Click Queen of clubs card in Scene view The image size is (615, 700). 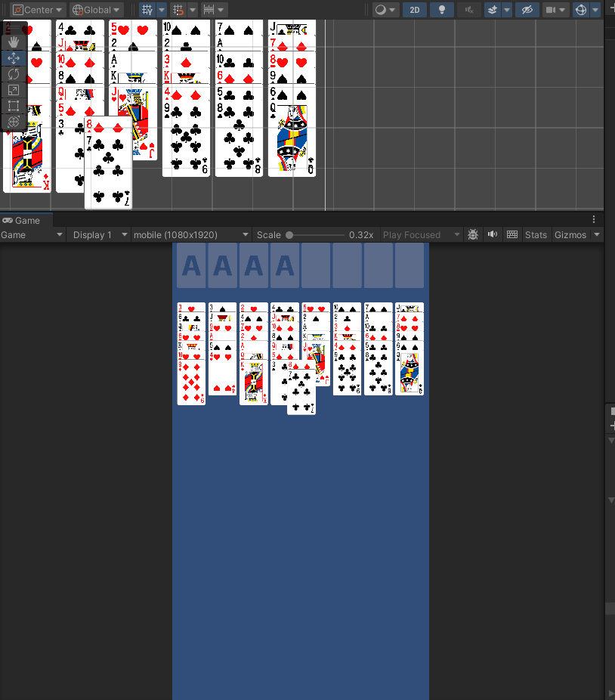tap(292, 141)
